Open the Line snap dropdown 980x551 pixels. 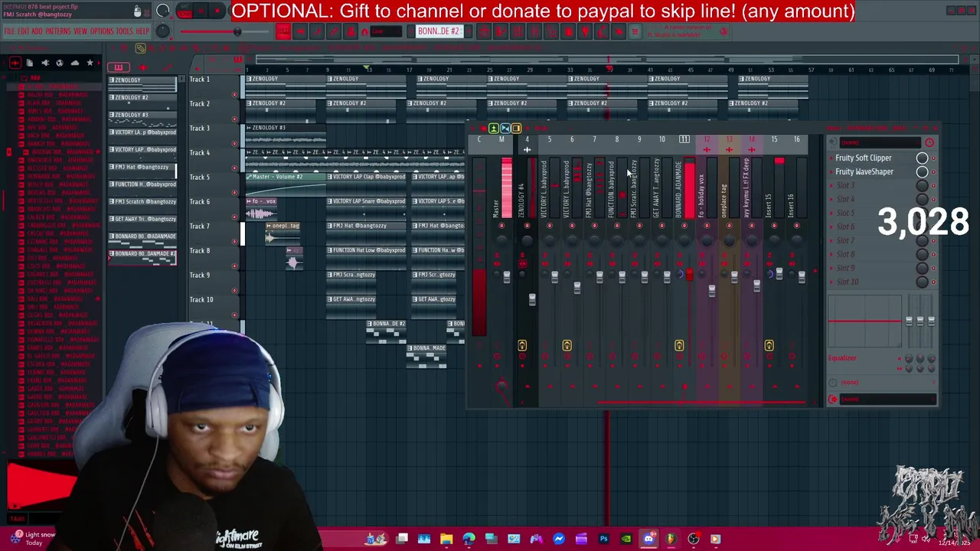coord(386,31)
